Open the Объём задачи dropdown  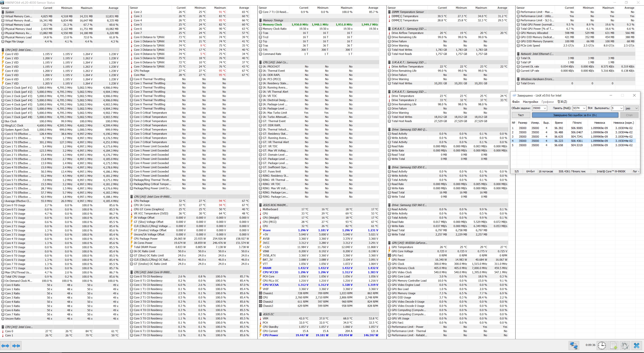pos(545,108)
